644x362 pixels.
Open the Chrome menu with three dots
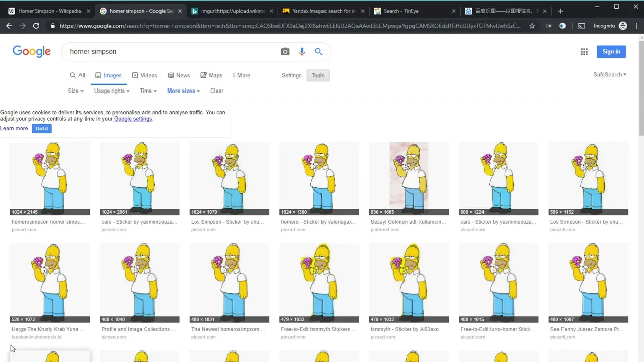(637, 26)
